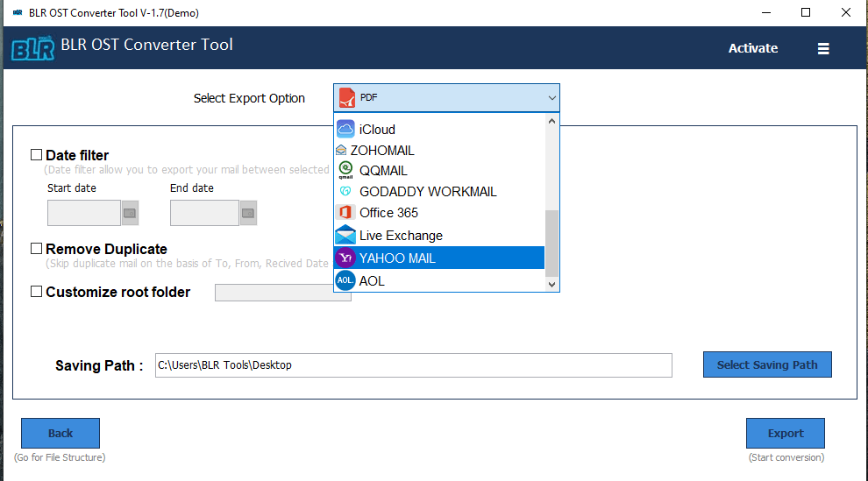Select YAHOO MAIL export option
This screenshot has width=868, height=481.
coord(439,258)
